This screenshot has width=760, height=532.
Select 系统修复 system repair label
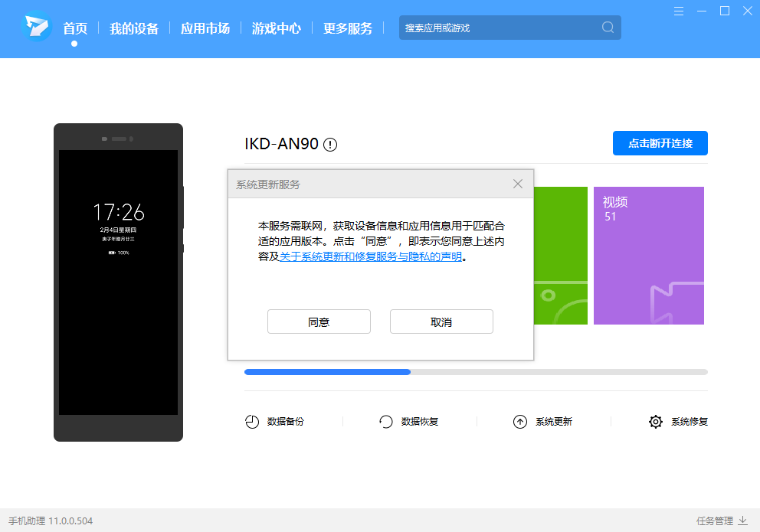690,422
